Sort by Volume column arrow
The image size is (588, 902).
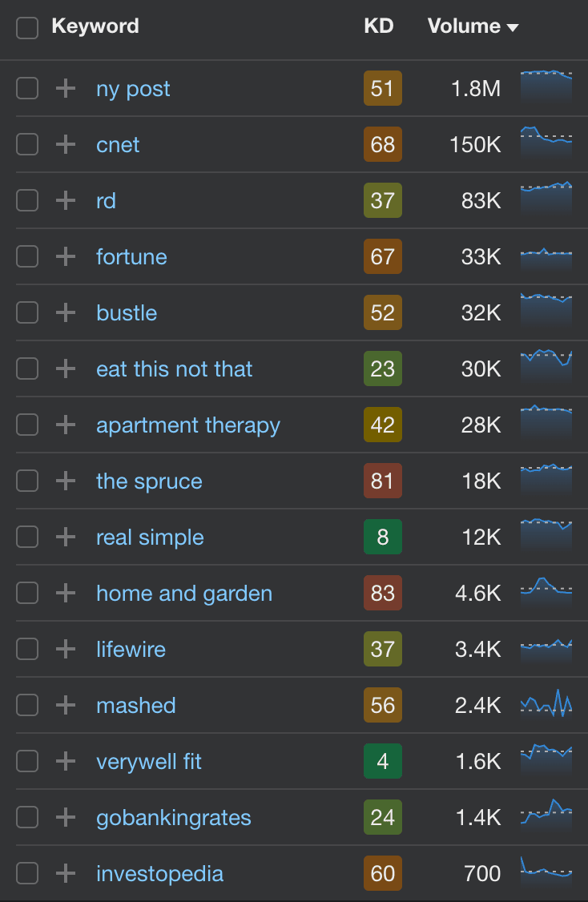tap(513, 27)
